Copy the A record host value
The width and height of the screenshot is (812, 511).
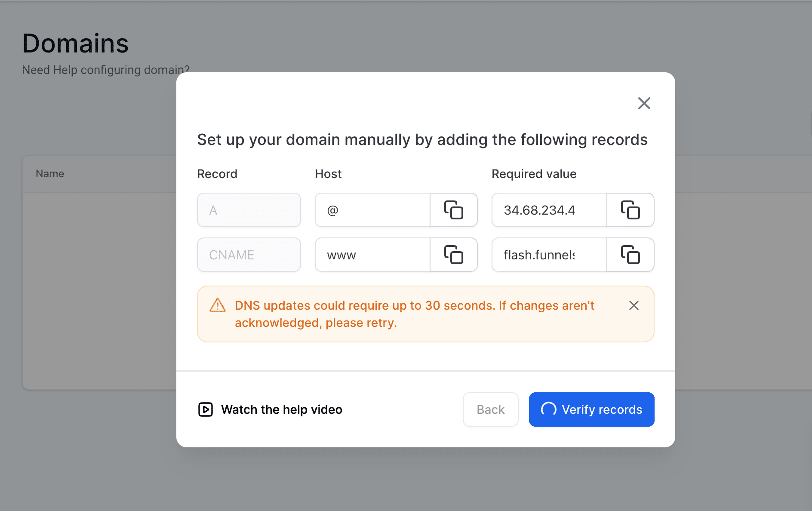click(x=453, y=210)
